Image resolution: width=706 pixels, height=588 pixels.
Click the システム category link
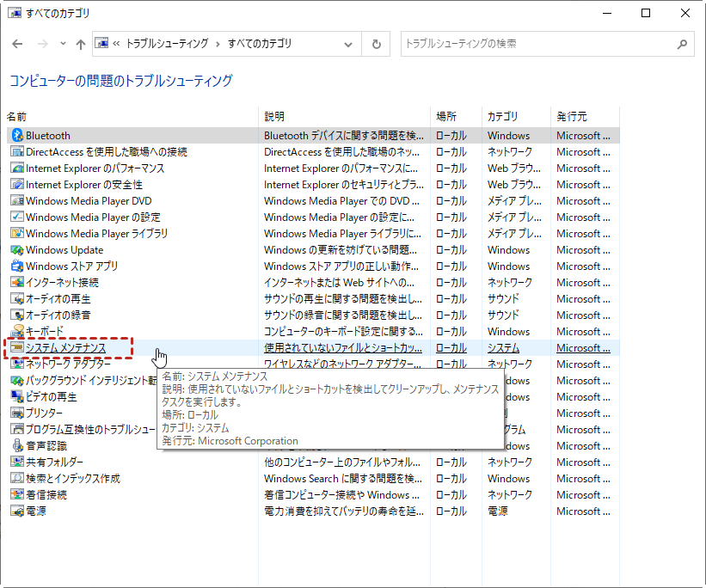click(503, 348)
